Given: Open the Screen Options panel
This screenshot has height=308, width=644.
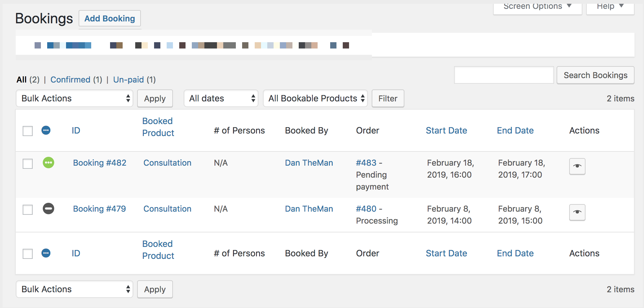Looking at the screenshot, I should [537, 7].
